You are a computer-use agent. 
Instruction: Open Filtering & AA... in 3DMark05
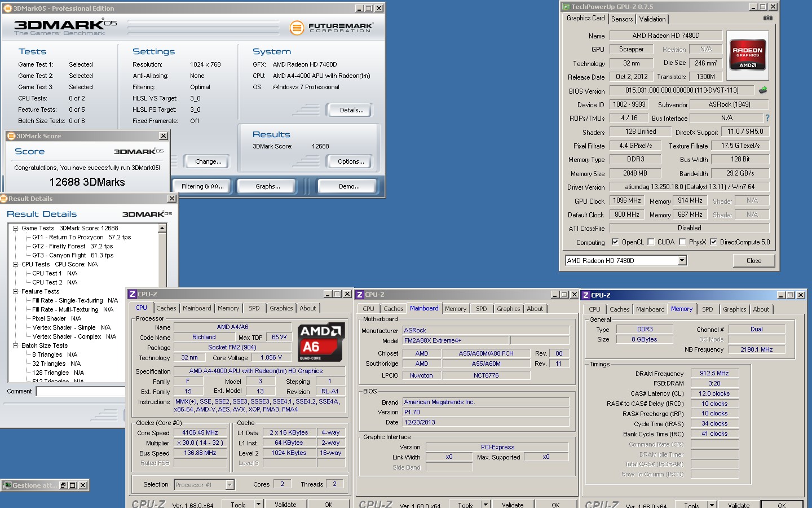pos(202,186)
